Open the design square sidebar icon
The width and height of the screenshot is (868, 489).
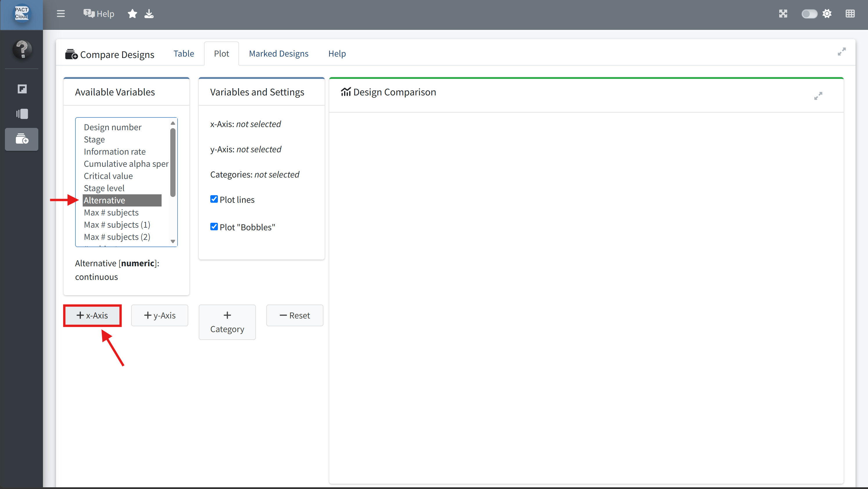pyautogui.click(x=22, y=89)
